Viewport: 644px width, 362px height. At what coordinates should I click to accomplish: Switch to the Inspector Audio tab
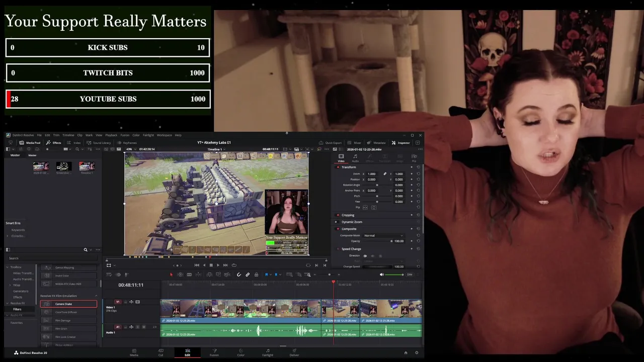(355, 158)
